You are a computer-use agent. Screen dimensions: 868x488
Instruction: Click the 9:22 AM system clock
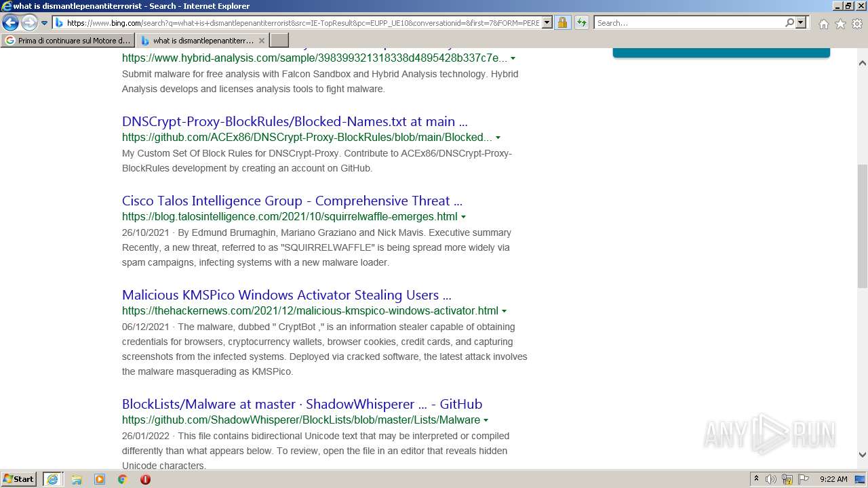pos(833,479)
